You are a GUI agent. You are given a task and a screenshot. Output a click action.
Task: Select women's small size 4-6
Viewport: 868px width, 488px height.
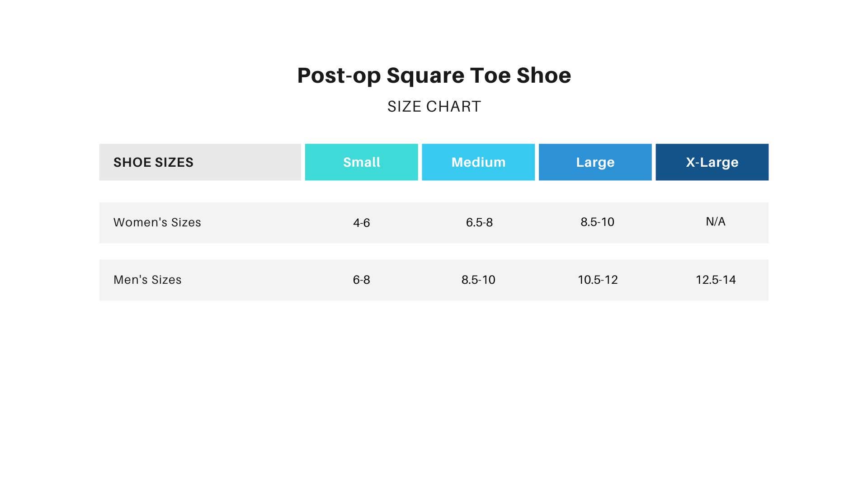tap(361, 223)
